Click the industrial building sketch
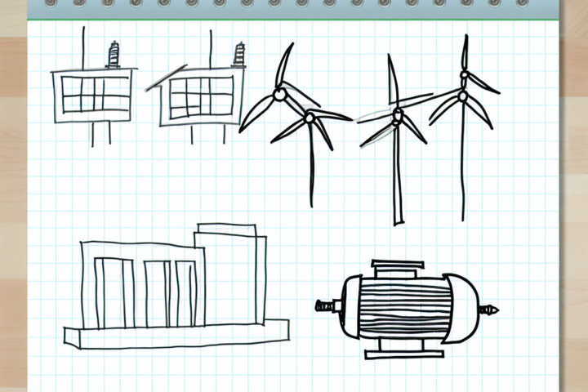The image size is (588, 392). 176,287
